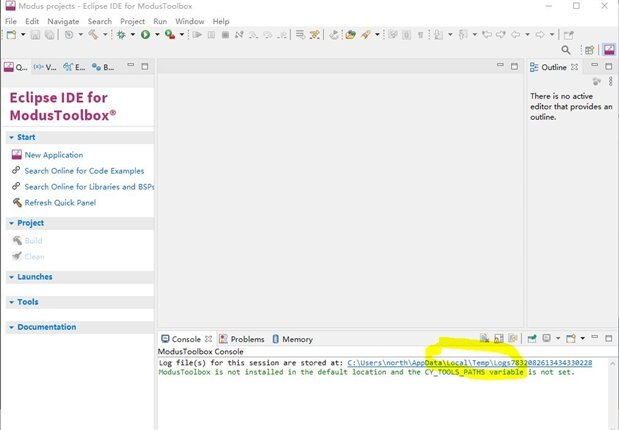Click the global Search magnifier icon
619x430 pixels.
(566, 50)
